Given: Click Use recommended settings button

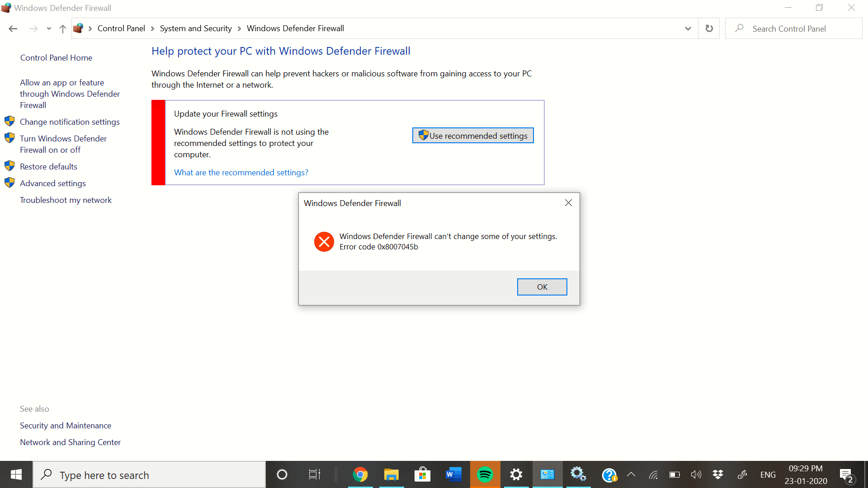Looking at the screenshot, I should click(x=473, y=136).
